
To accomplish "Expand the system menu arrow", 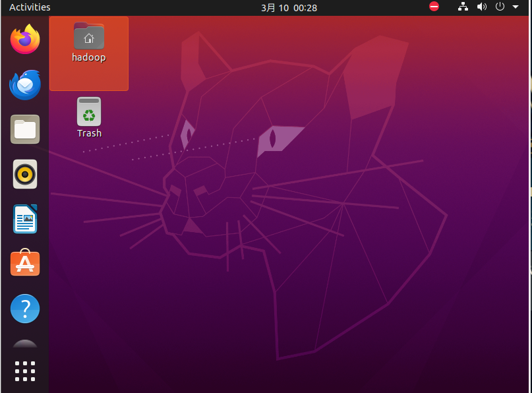I will pos(516,7).
